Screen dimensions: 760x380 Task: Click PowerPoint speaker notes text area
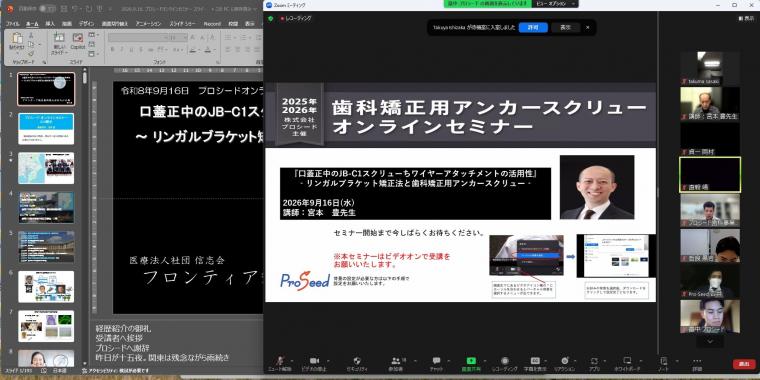click(x=177, y=343)
